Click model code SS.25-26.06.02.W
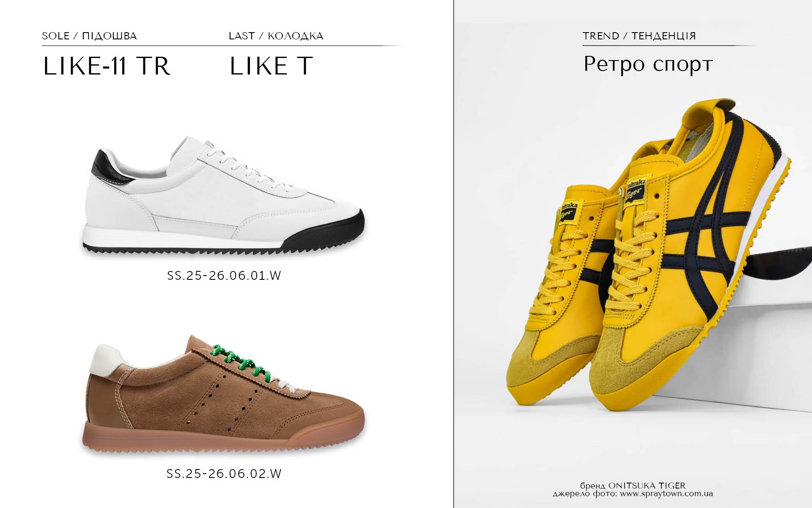Image resolution: width=812 pixels, height=508 pixels. click(224, 473)
